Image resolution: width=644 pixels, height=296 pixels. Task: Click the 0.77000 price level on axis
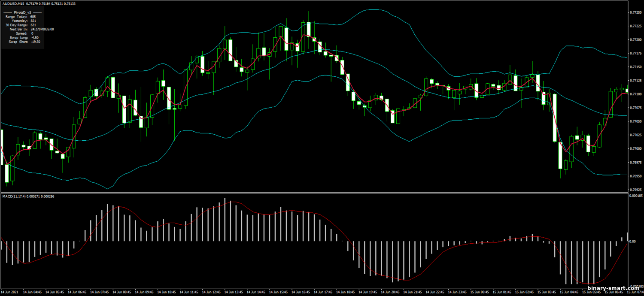pyautogui.click(x=635, y=148)
